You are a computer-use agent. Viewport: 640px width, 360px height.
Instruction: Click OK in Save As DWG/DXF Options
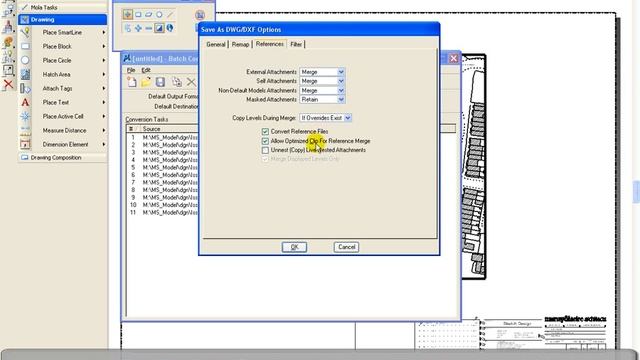[x=294, y=247]
